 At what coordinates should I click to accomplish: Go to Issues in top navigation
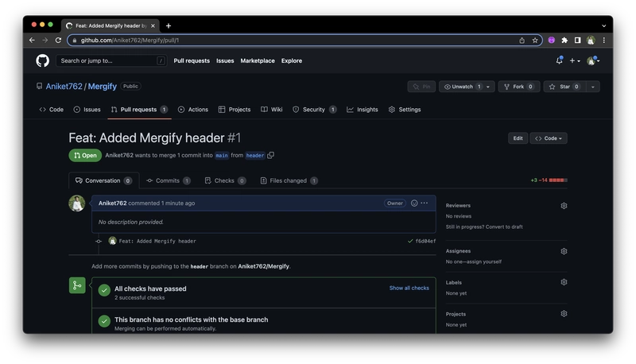pyautogui.click(x=225, y=61)
